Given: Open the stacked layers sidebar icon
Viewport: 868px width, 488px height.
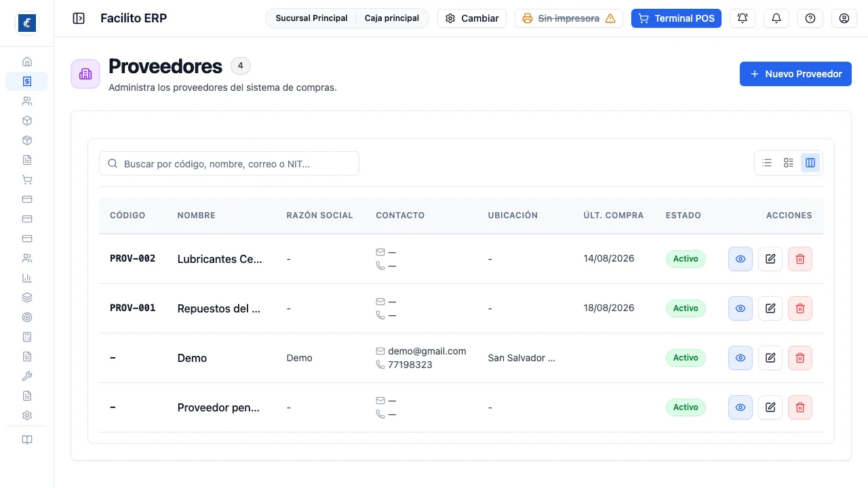Looking at the screenshot, I should pos(27,298).
